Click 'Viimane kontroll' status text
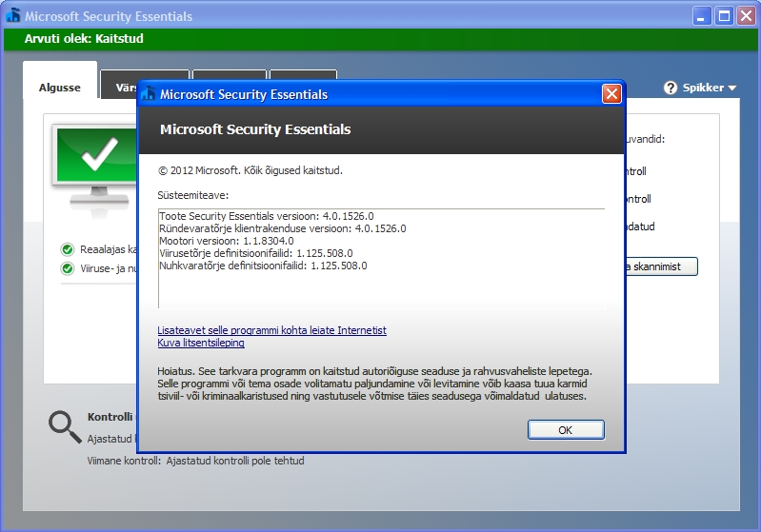The image size is (761, 532). [x=195, y=461]
